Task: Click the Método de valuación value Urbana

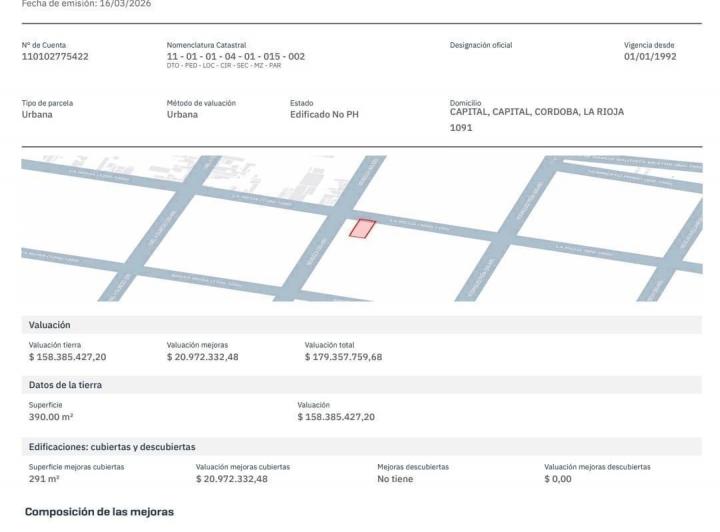Action: [x=182, y=114]
